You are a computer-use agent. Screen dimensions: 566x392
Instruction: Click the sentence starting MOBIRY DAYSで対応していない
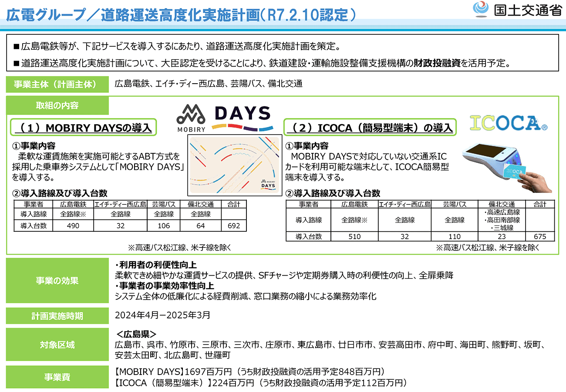point(367,166)
